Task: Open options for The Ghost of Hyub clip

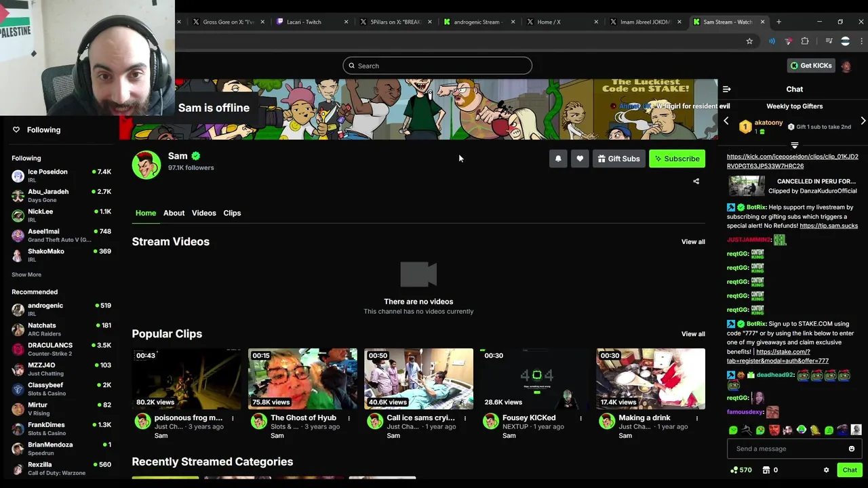Action: [x=349, y=418]
